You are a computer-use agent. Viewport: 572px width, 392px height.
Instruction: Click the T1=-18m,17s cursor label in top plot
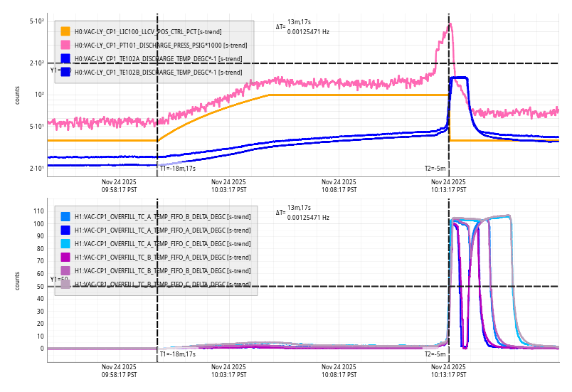[x=177, y=169]
